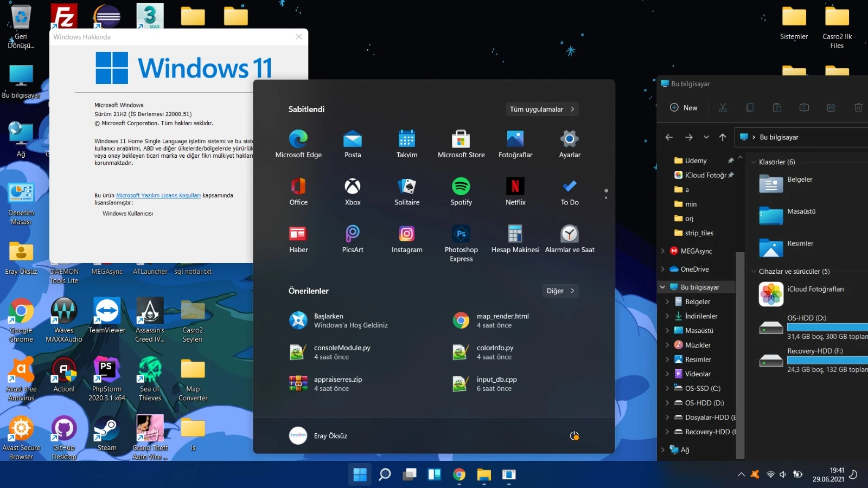Click the power button in Start menu

coord(575,436)
